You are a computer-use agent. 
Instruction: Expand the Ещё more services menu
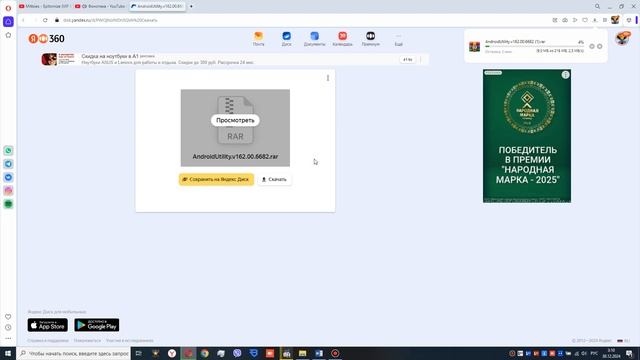(398, 40)
